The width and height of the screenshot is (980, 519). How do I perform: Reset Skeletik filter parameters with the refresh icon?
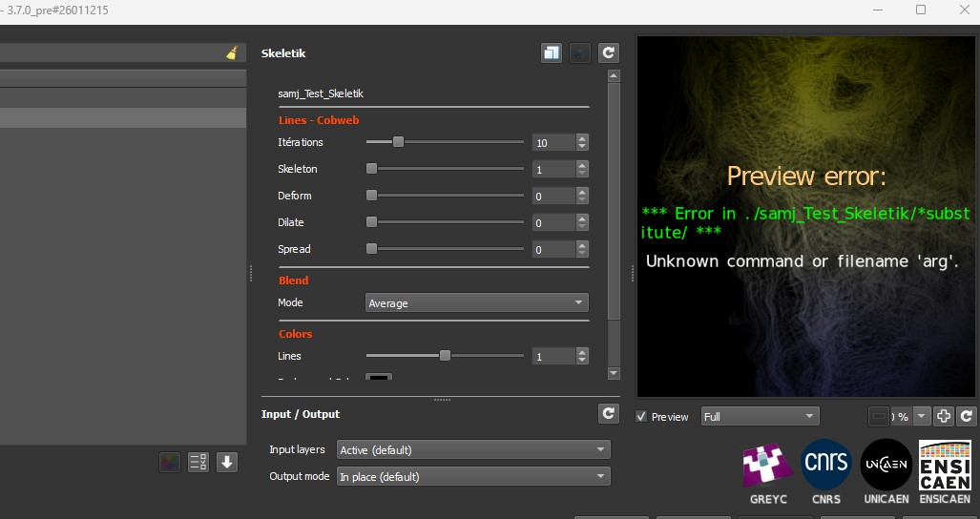[x=608, y=53]
